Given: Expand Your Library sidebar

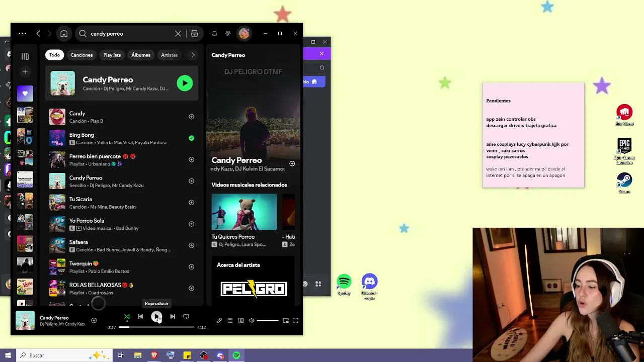Looking at the screenshot, I should 25,56.
